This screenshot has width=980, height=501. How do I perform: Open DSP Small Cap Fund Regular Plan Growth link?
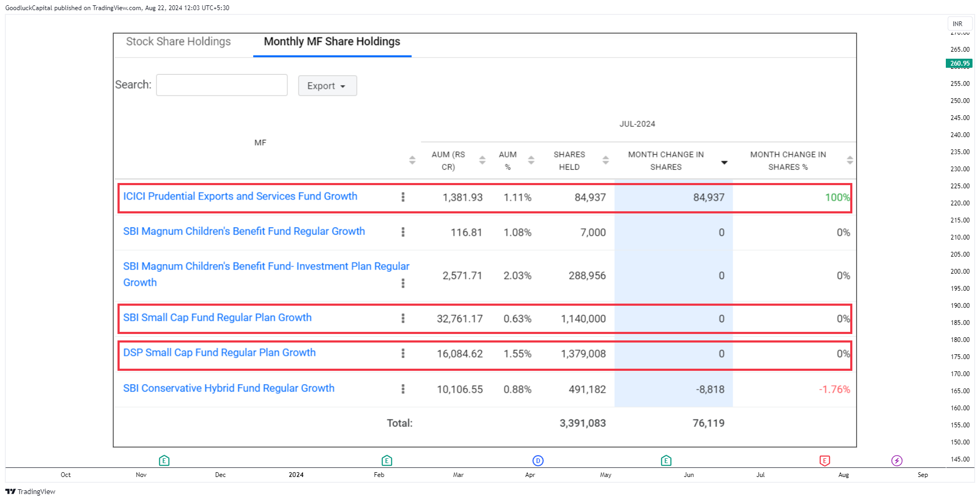[219, 353]
